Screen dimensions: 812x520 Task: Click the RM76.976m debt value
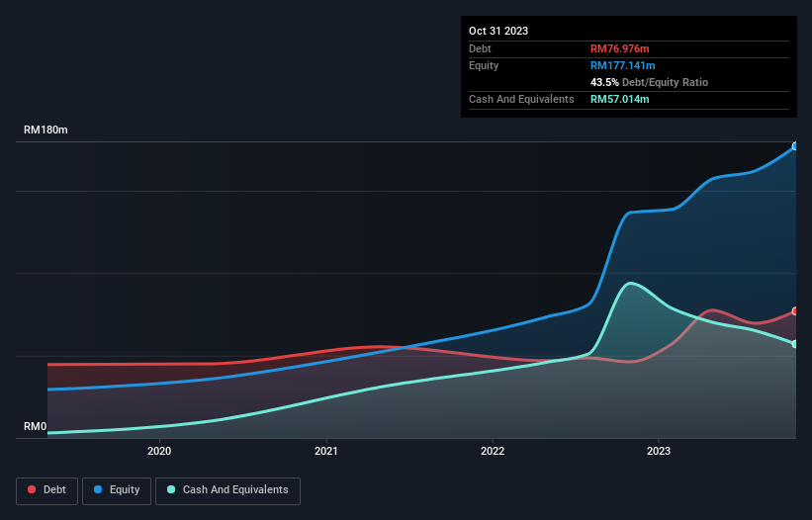tap(619, 48)
